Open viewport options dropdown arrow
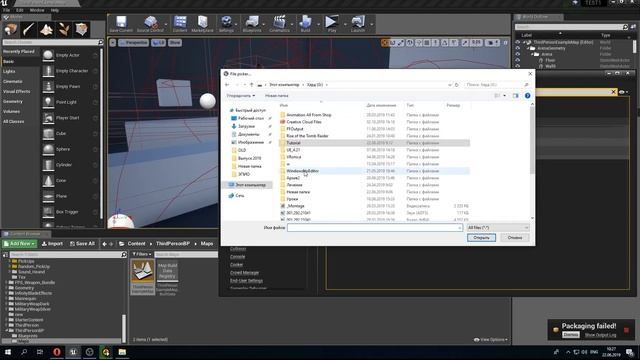The width and height of the screenshot is (640, 360). 113,42
